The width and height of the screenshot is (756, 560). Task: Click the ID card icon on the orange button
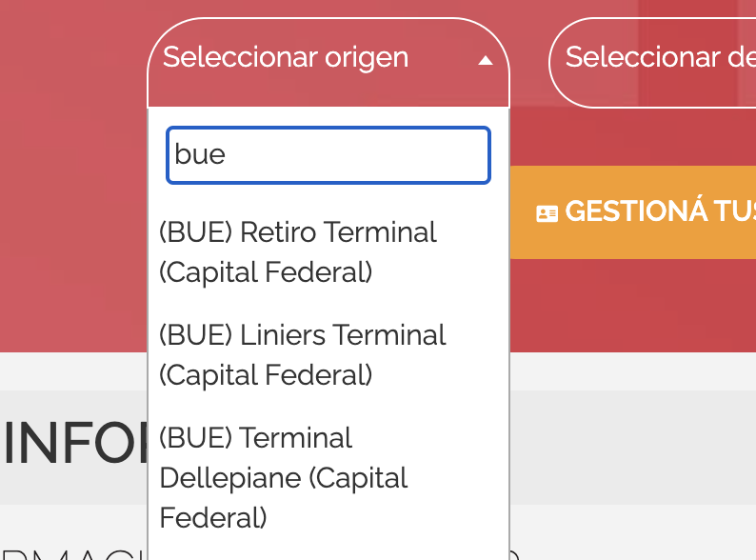547,213
